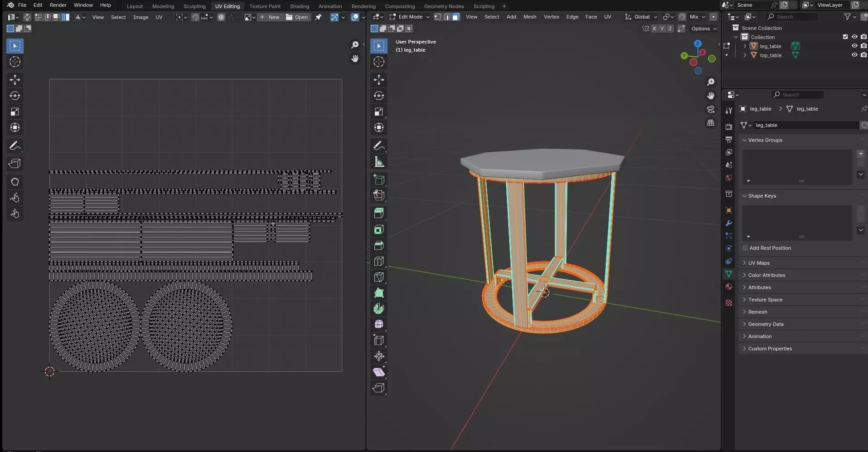Select the Add Cube tool
The image size is (868, 452).
379,180
